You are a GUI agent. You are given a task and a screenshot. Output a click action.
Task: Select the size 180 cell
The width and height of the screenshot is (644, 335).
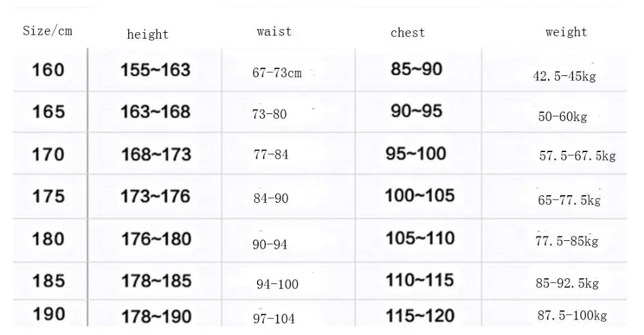click(x=48, y=239)
